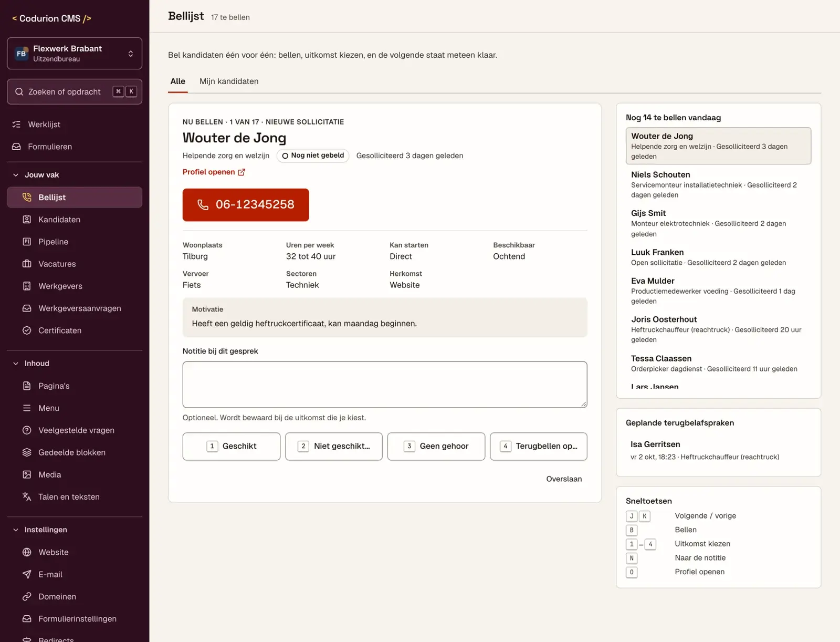Viewport: 840px width, 642px height.
Task: Click the Veelgestelde vragen question icon
Action: click(x=27, y=430)
